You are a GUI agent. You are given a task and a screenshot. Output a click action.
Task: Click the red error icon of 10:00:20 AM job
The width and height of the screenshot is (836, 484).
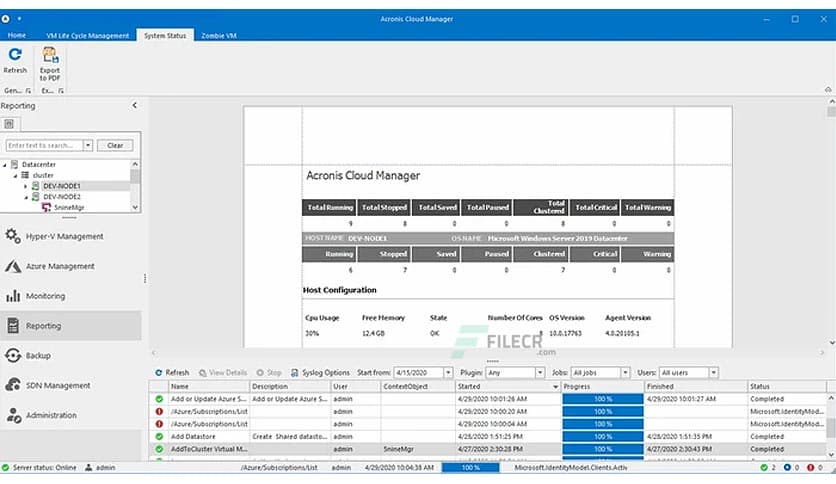[x=159, y=412]
